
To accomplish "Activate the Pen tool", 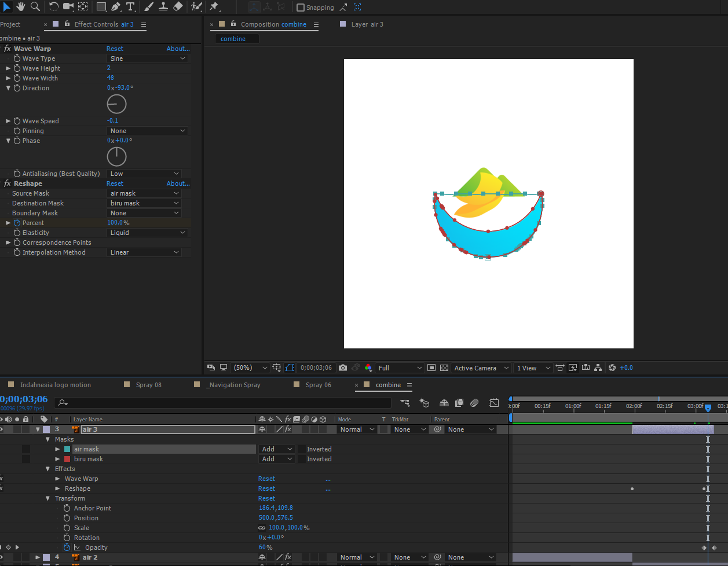I will tap(115, 7).
